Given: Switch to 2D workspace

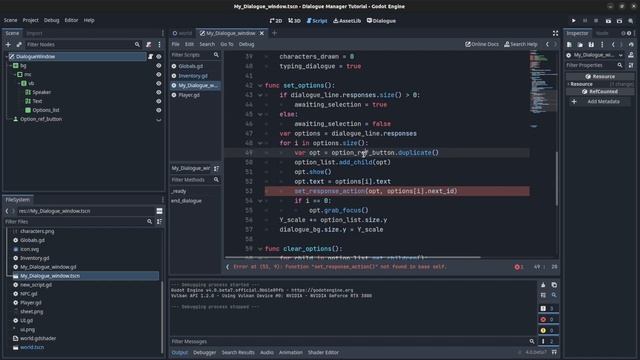Looking at the screenshot, I should point(276,20).
